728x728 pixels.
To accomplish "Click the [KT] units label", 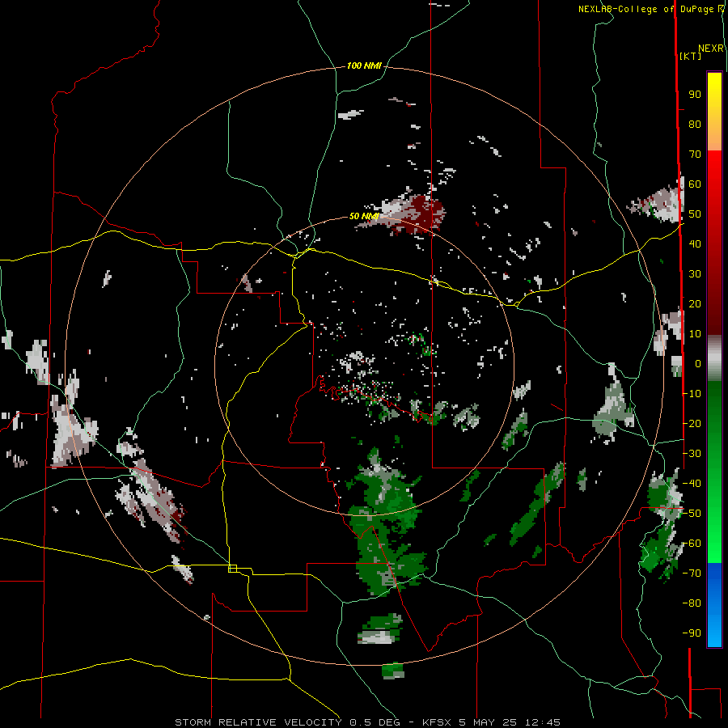I will (x=691, y=56).
